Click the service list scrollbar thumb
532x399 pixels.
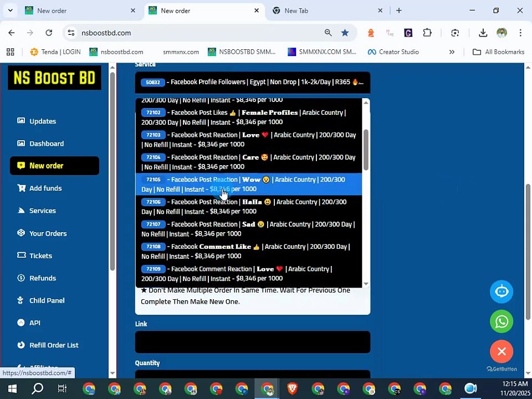366,150
